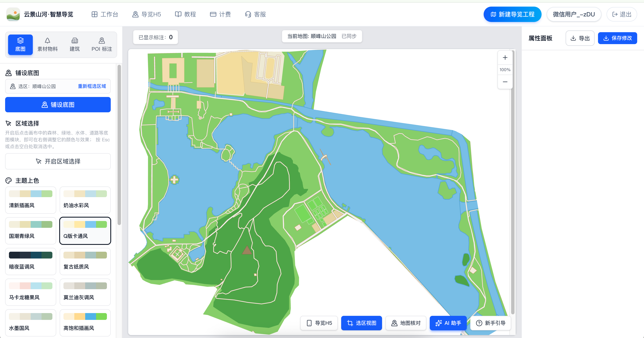Image resolution: width=644 pixels, height=338 pixels.
Task: Click the 微信用户_-zDU account button
Action: point(574,14)
